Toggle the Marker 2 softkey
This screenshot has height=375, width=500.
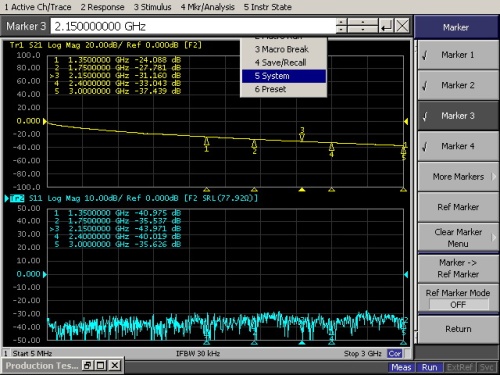tap(458, 85)
